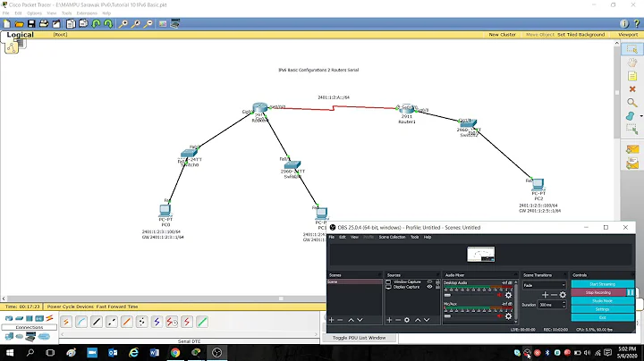
Task: Select the green Octal cable
Action: (202, 322)
